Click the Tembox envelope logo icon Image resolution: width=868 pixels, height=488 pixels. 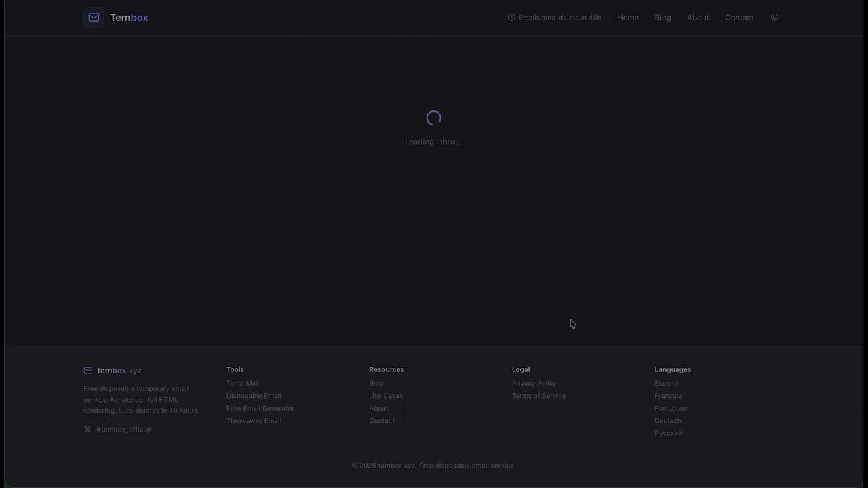pos(94,17)
